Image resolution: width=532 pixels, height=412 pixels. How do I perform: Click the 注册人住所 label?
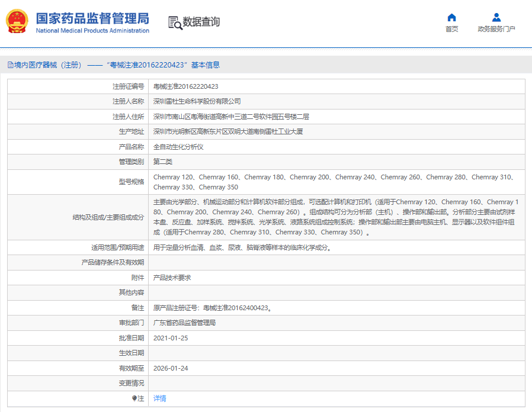128,117
